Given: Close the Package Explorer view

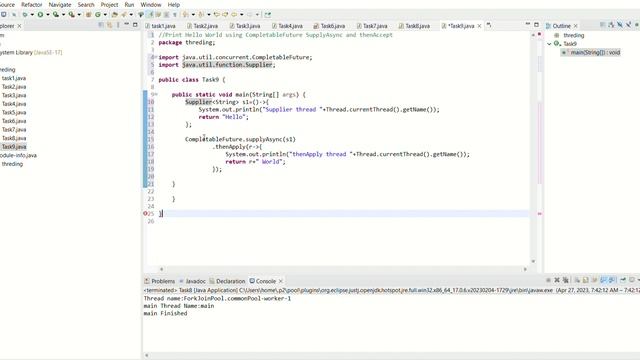Looking at the screenshot, I should 19,26.
